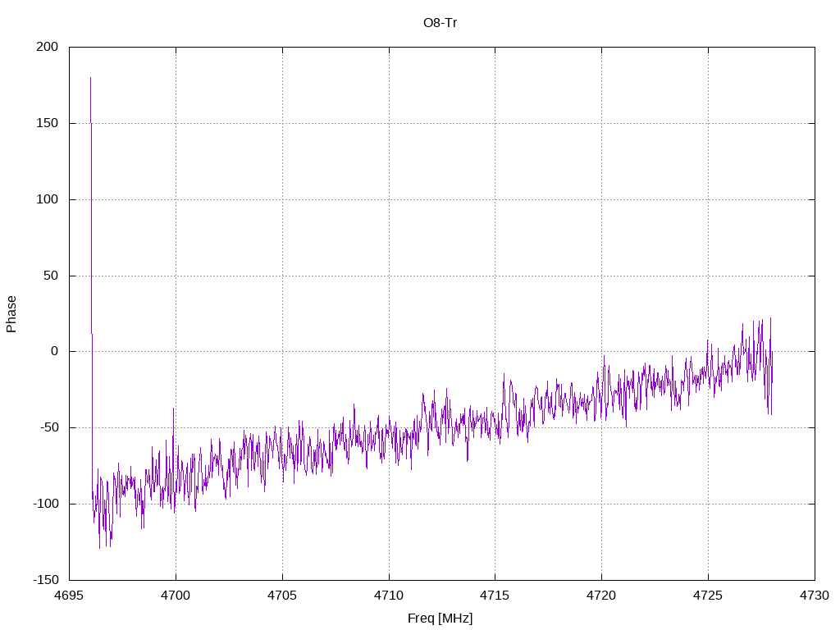The width and height of the screenshot is (840, 630).
Task: Select y-axis tick label 50
Action: tap(51, 276)
